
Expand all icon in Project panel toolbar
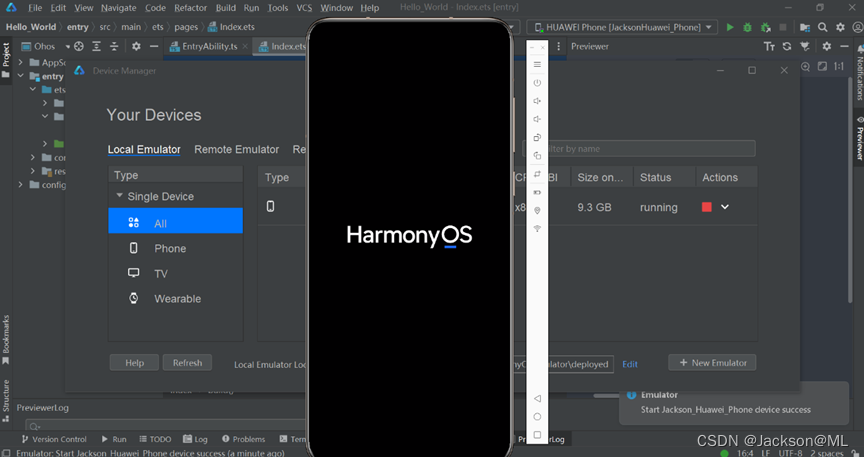tap(96, 47)
